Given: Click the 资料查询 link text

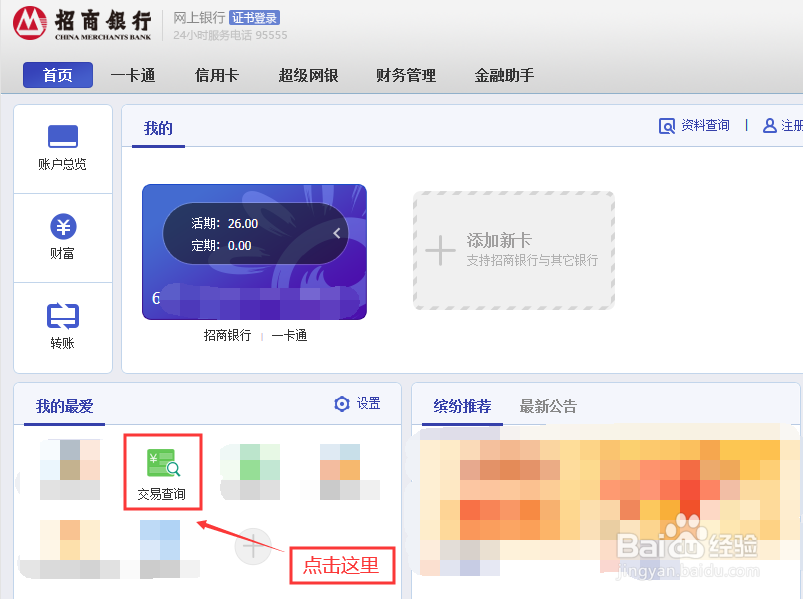Looking at the screenshot, I should click(705, 125).
